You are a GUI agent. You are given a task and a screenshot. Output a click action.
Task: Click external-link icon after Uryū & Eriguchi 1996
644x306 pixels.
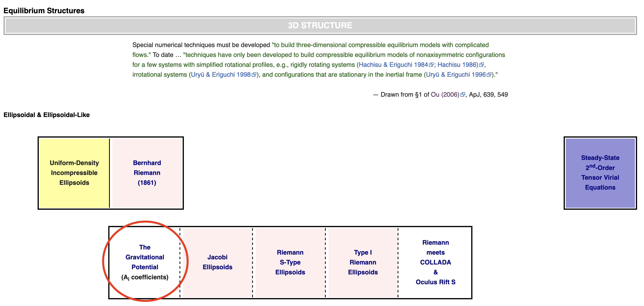tap(489, 75)
